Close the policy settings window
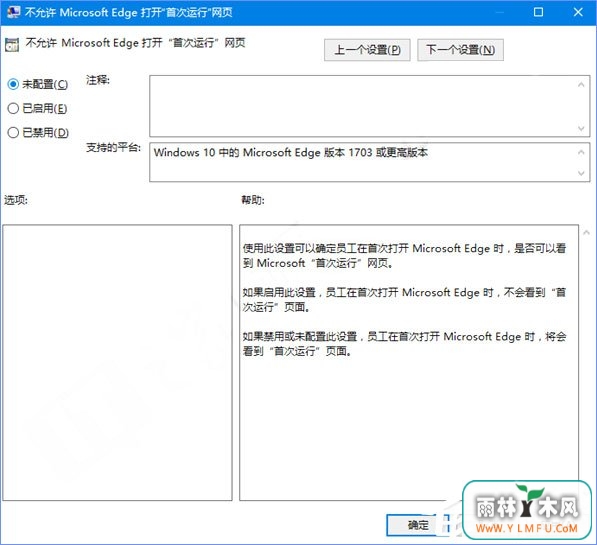 [578, 12]
